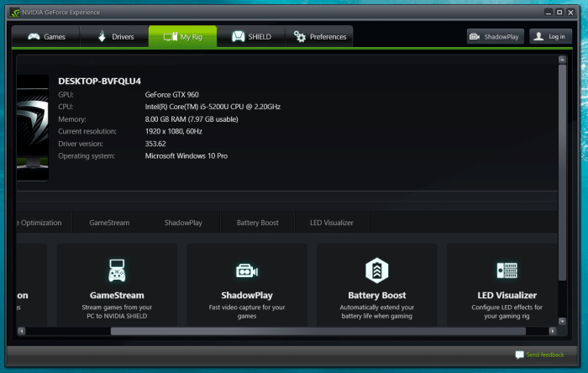Click the Battery Boost hexagon icon

point(377,271)
